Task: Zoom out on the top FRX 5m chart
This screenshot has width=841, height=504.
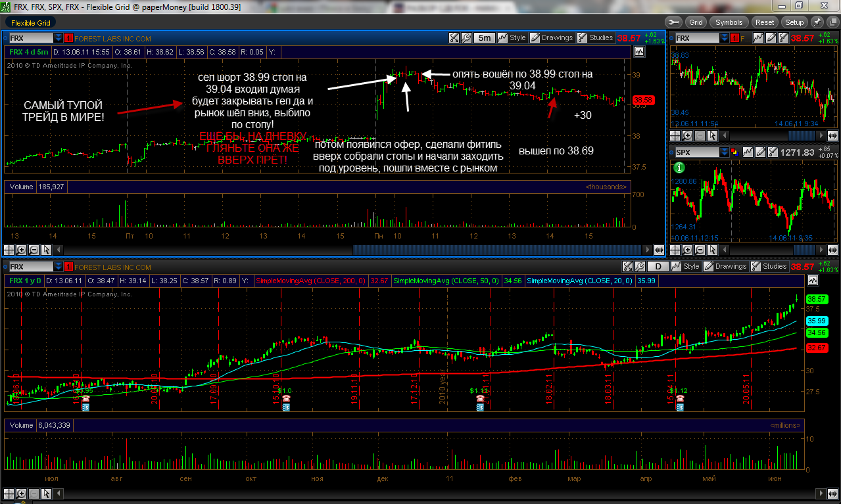Action: tap(34, 250)
